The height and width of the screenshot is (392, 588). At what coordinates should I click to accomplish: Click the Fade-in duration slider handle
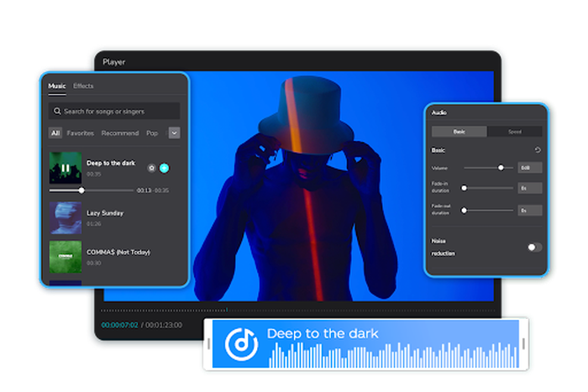coord(465,188)
